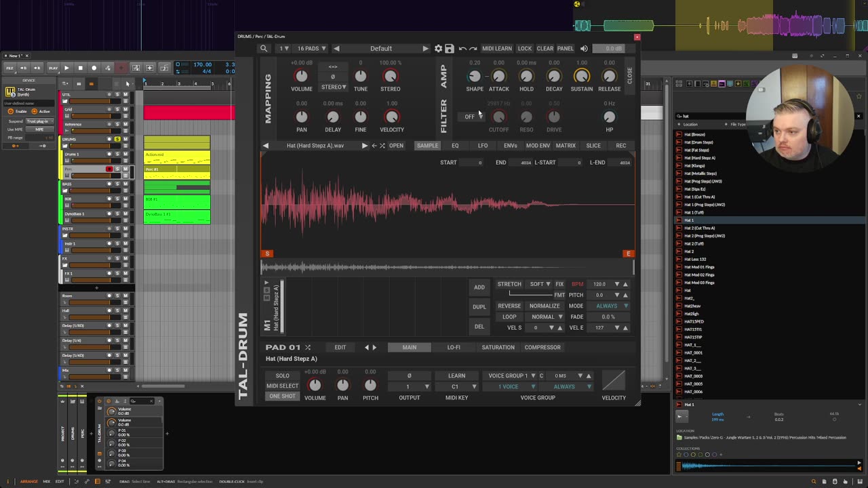Click ADD sample layer button
The image size is (868, 488).
pos(479,287)
